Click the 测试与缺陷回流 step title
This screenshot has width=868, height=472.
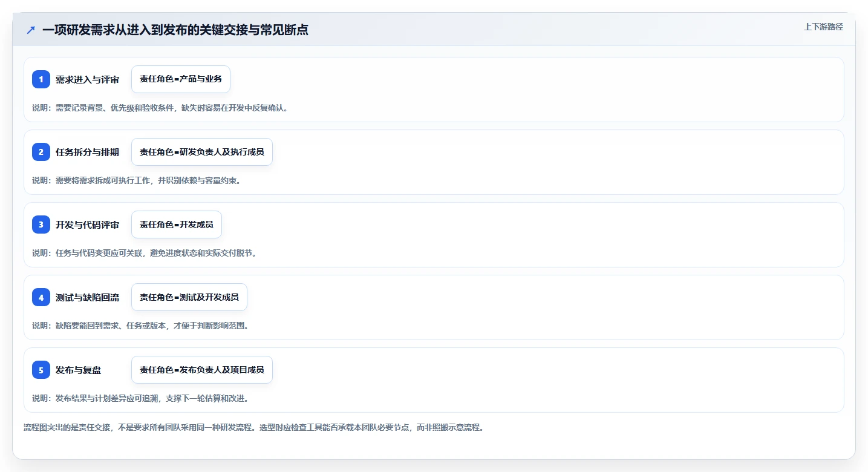point(87,297)
